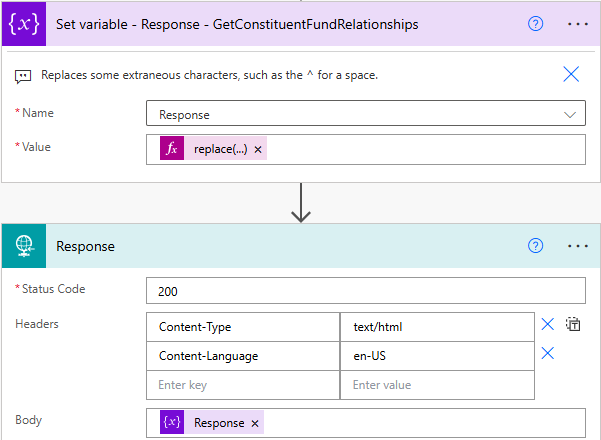Click the empty Enter key header field
The image size is (601, 440).
point(243,385)
